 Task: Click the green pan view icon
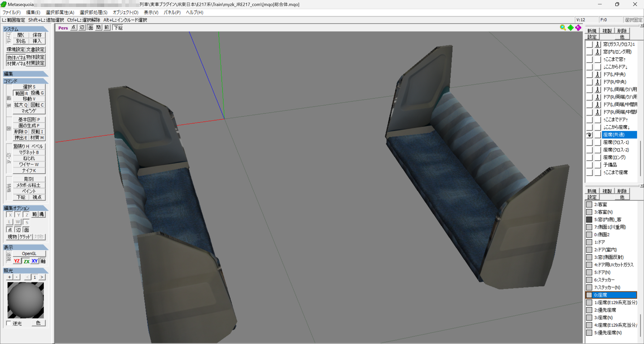(570, 28)
